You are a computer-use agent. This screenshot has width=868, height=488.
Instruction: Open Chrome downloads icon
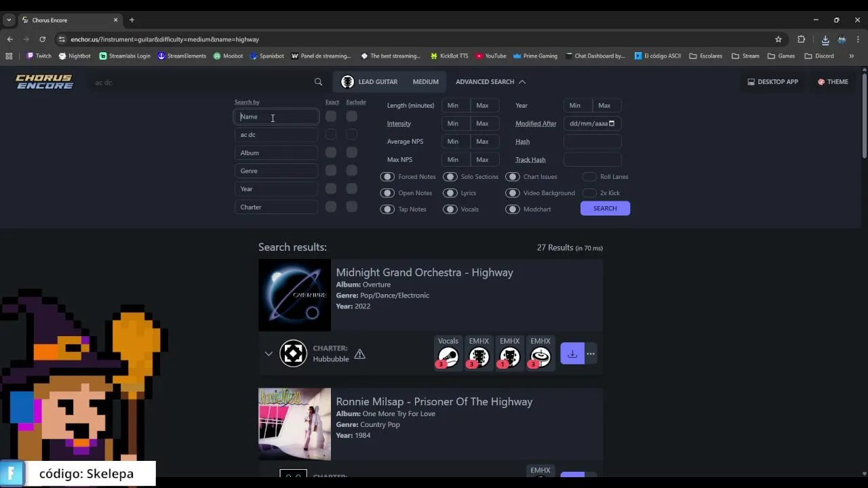click(825, 39)
